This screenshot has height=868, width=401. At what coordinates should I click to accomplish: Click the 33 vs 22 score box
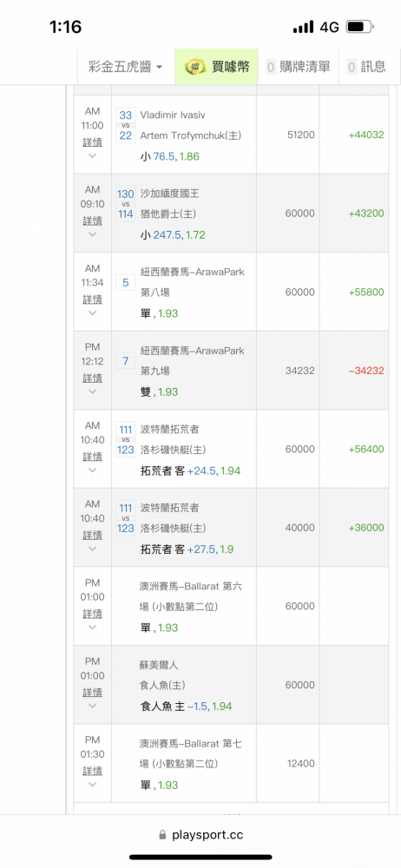coord(126,125)
